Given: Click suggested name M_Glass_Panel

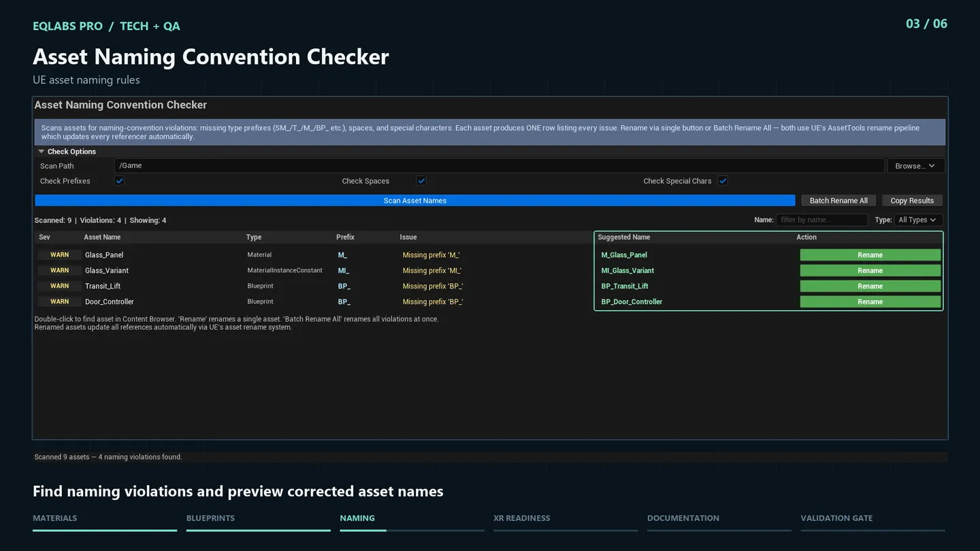Looking at the screenshot, I should point(624,255).
